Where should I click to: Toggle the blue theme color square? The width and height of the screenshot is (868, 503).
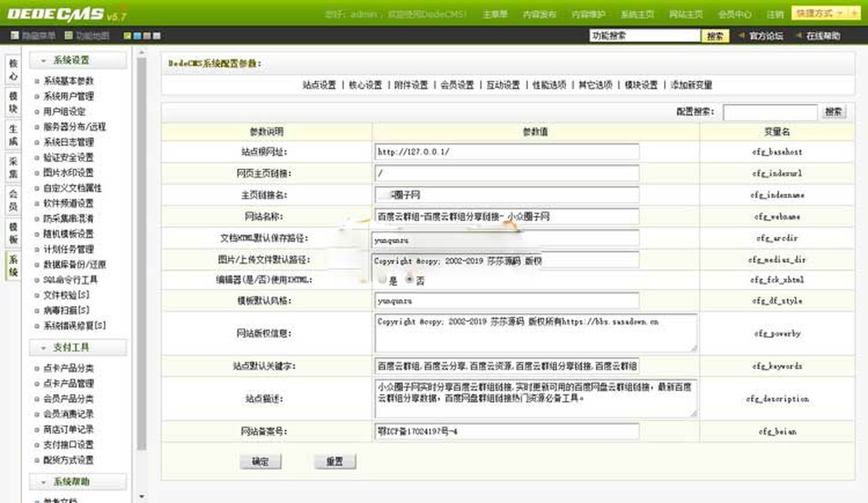pos(137,35)
